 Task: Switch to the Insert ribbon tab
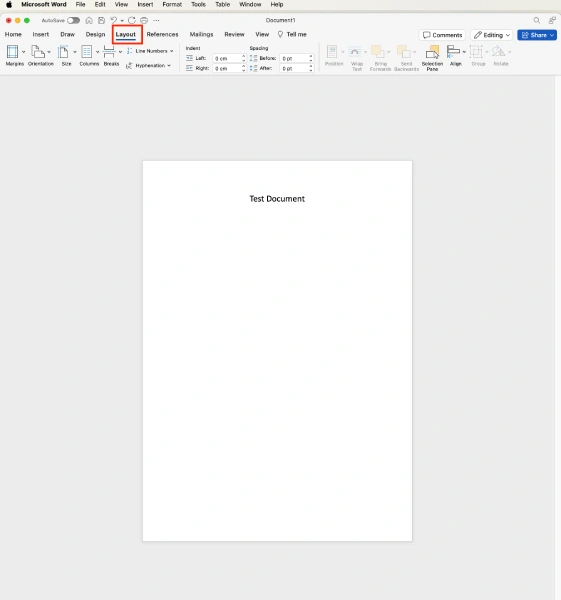click(41, 34)
